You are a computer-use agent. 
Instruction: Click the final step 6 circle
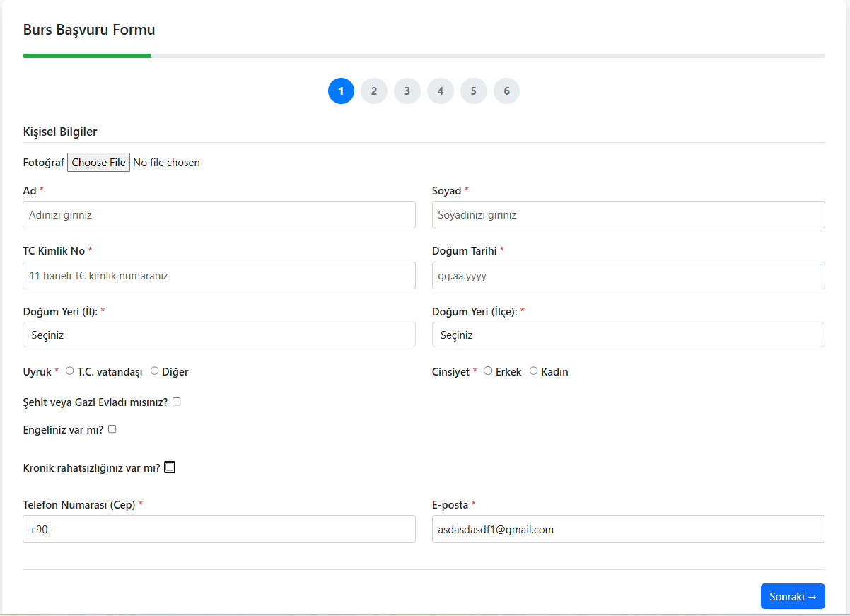506,91
